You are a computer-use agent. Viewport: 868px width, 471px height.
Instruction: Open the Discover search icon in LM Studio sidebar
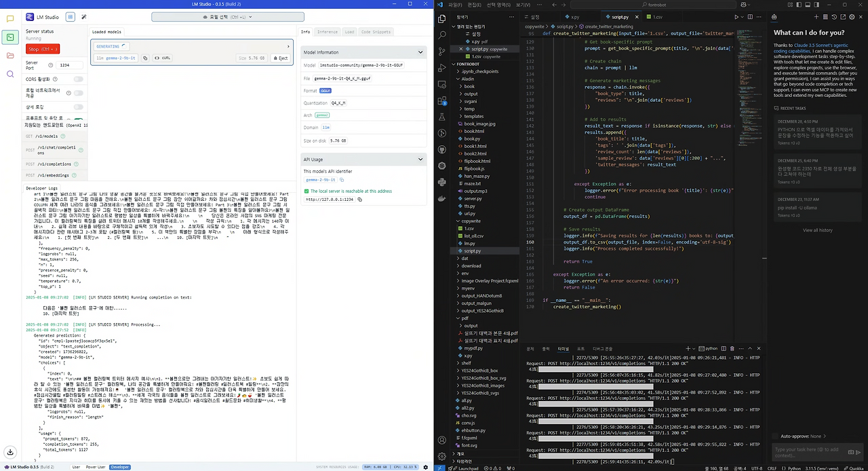tap(10, 74)
